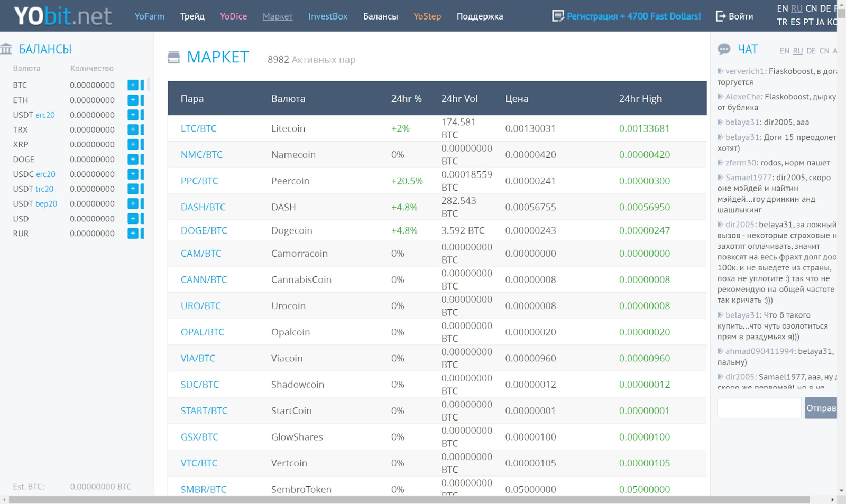846x504 pixels.
Task: Click the vertical page scrollbar
Action: (x=841, y=15)
